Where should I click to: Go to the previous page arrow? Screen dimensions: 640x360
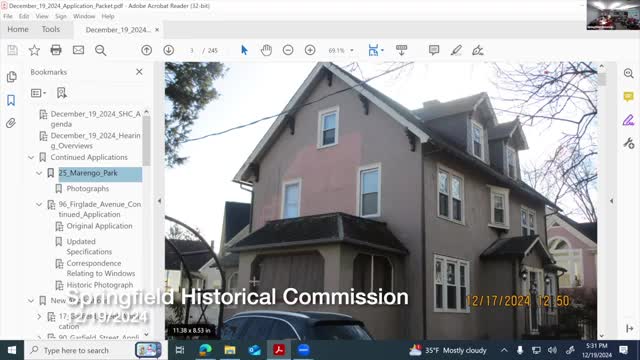click(147, 50)
